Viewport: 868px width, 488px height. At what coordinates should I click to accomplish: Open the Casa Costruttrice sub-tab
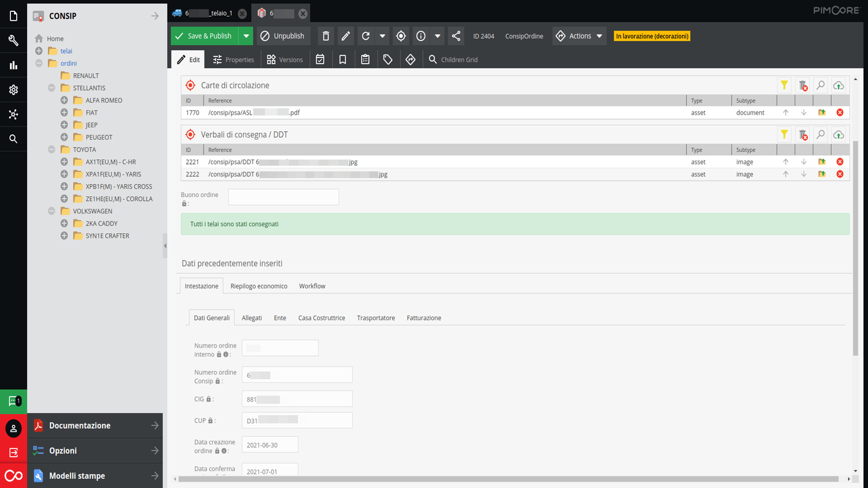coord(322,318)
